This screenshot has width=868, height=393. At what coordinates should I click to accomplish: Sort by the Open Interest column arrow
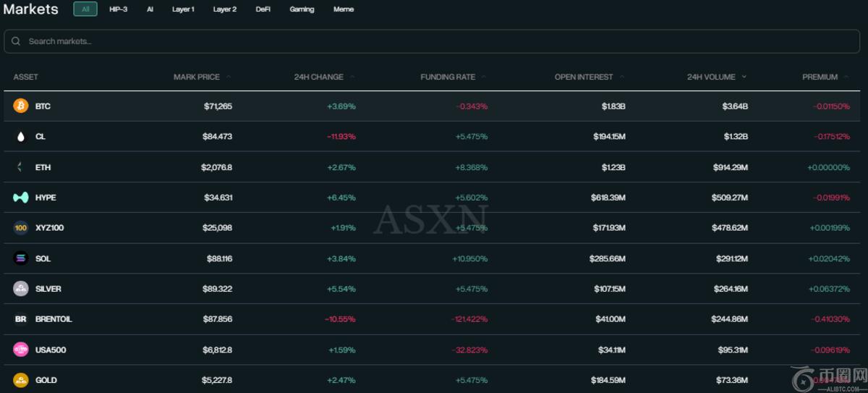pos(622,77)
